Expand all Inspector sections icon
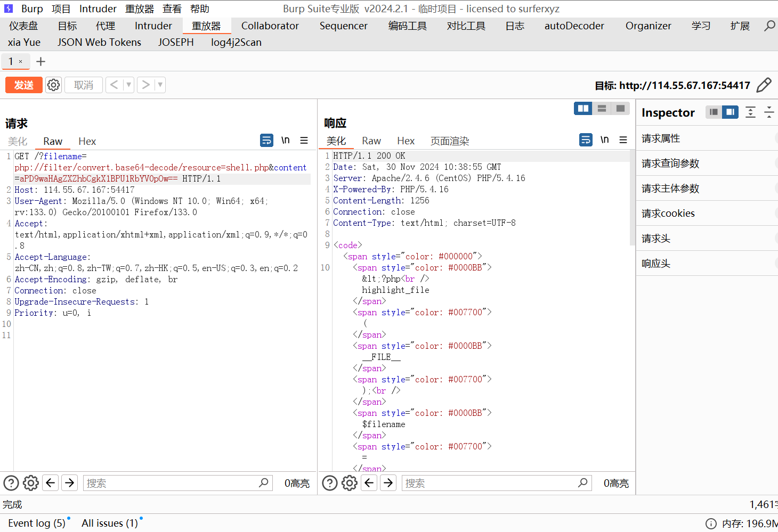The image size is (778, 532). pos(750,112)
